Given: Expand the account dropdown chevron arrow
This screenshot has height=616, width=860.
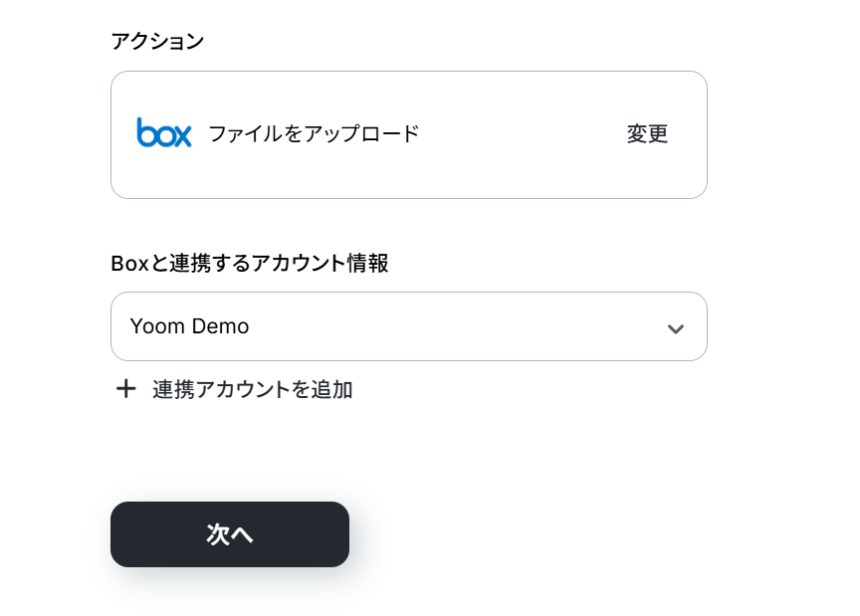Looking at the screenshot, I should click(x=676, y=327).
